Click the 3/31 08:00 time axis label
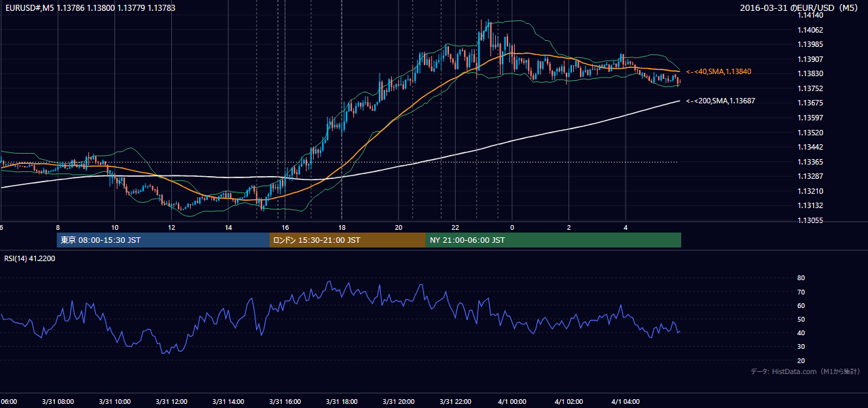The height and width of the screenshot is (408, 868). (x=57, y=402)
